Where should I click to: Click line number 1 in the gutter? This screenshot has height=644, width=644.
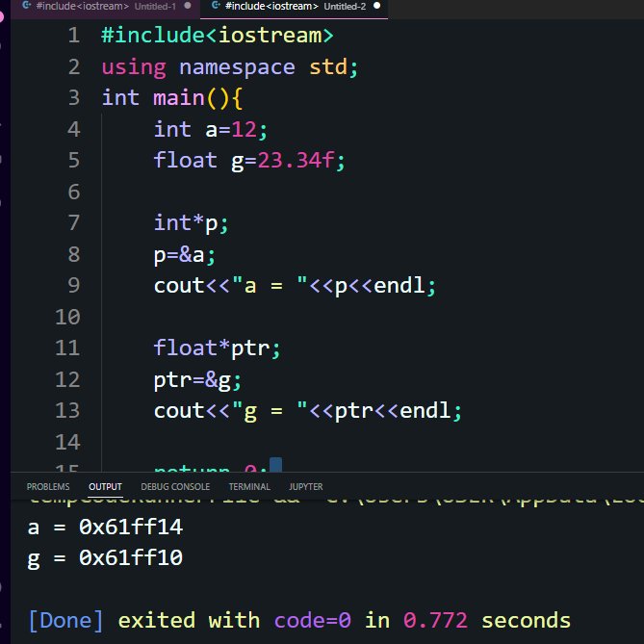click(x=74, y=36)
